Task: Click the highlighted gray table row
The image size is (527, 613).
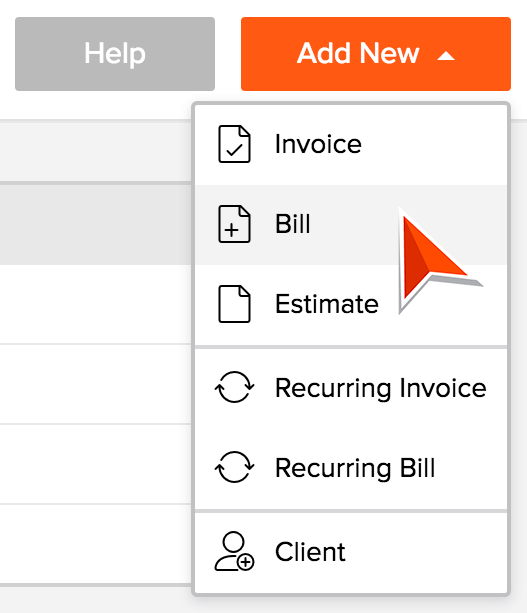Action: (x=96, y=224)
